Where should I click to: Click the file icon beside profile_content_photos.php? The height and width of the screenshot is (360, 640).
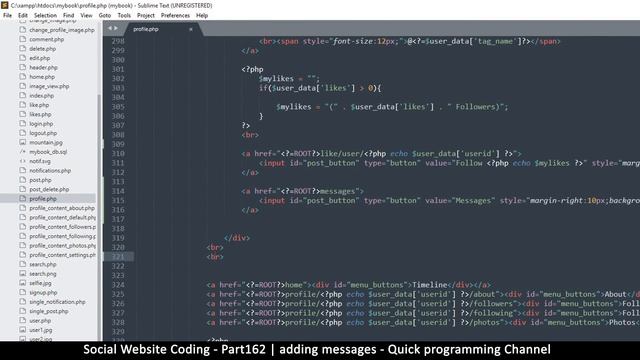click(23, 246)
